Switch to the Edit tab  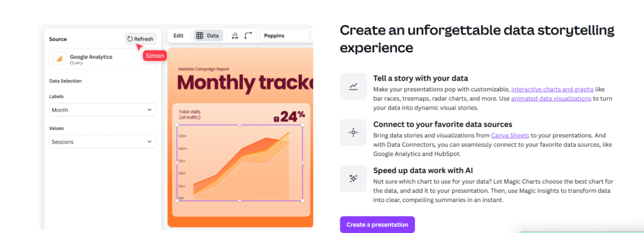pos(178,36)
